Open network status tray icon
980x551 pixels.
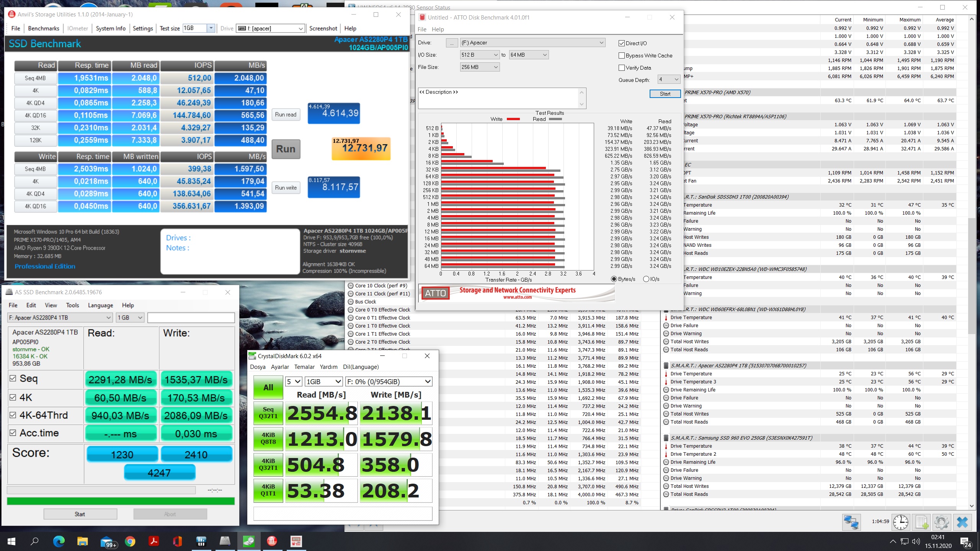[x=904, y=541]
